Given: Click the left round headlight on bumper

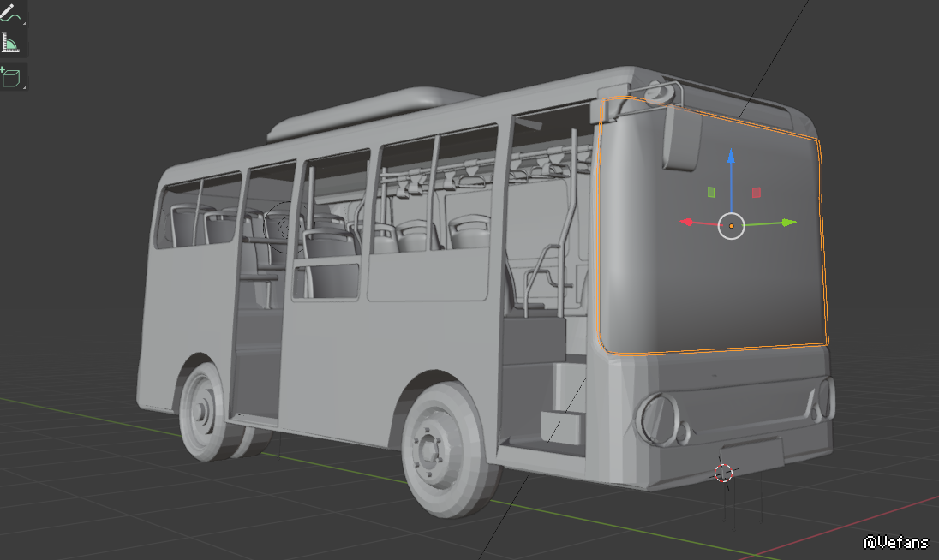Looking at the screenshot, I should [659, 419].
